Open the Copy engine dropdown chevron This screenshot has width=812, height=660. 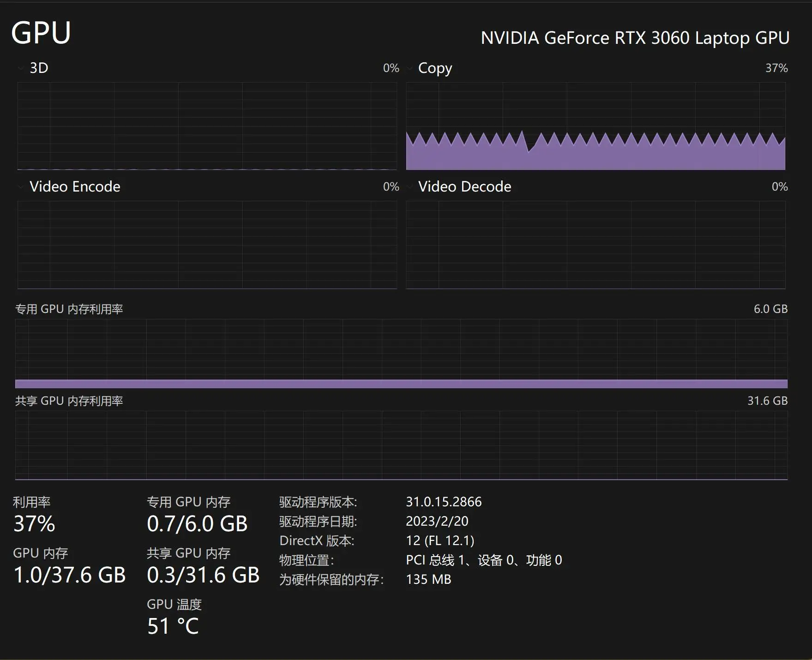[409, 68]
